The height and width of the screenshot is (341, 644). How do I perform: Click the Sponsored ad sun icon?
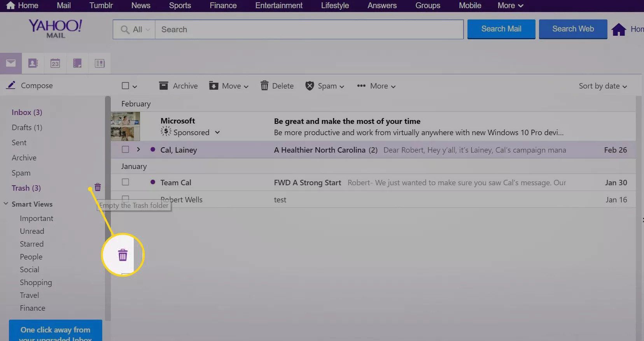pos(166,132)
